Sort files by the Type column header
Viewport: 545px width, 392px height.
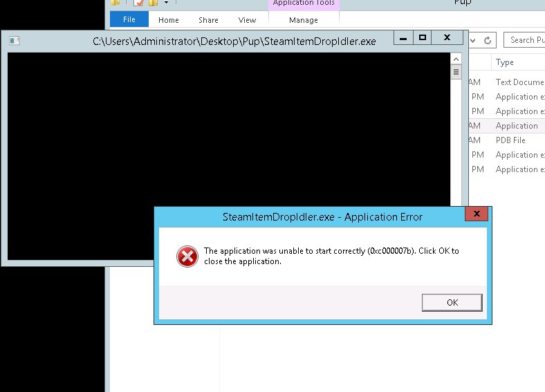coord(518,62)
